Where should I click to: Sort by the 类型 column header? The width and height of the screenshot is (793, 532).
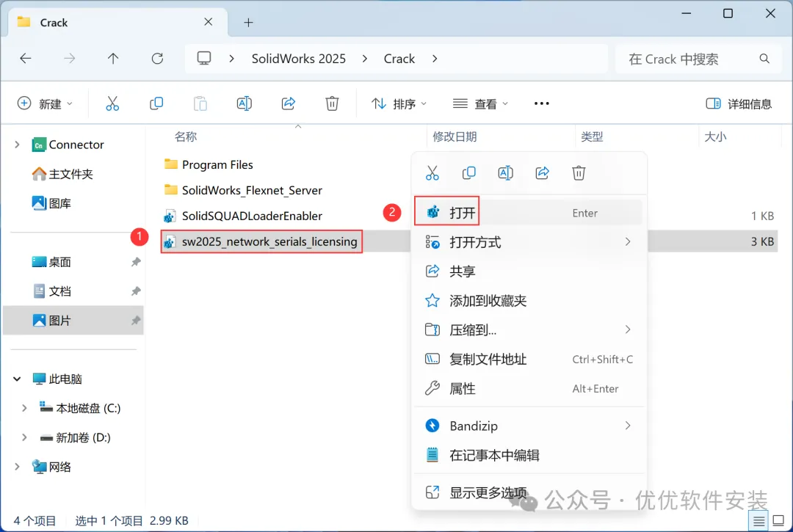coord(592,136)
